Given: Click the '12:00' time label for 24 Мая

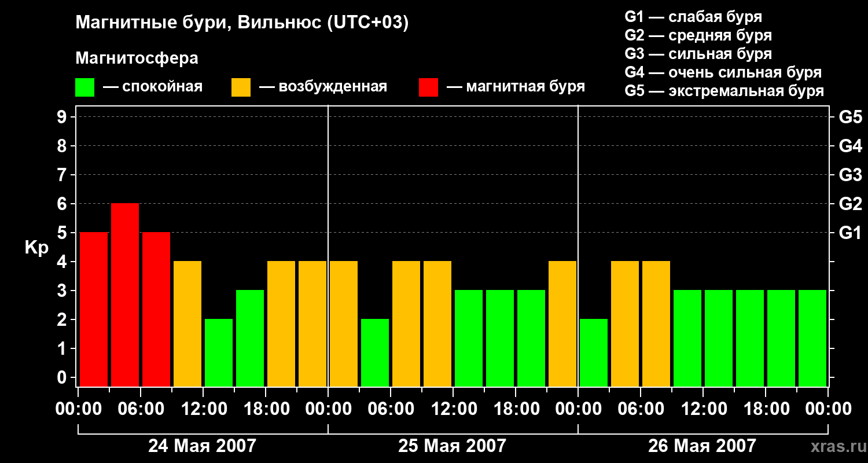Looking at the screenshot, I should [x=203, y=409].
